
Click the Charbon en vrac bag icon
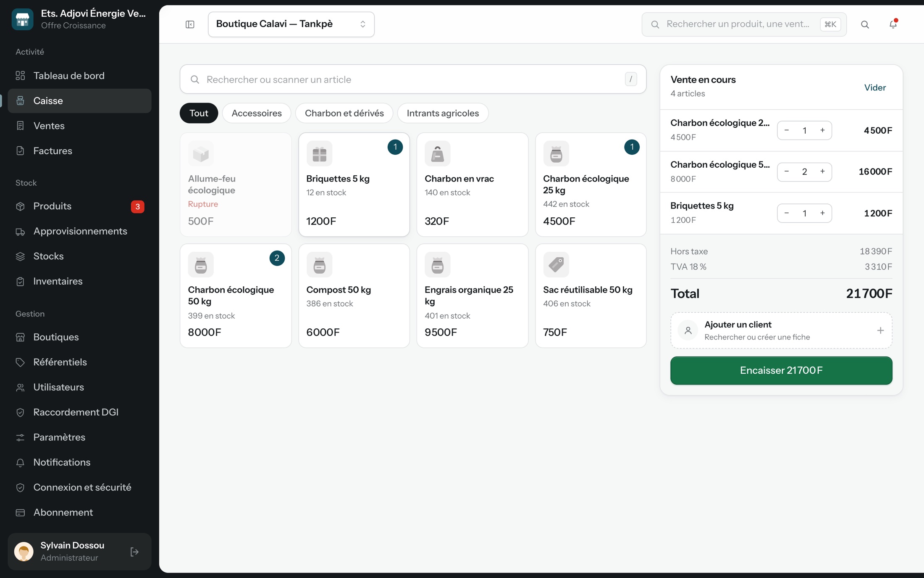[x=437, y=153]
